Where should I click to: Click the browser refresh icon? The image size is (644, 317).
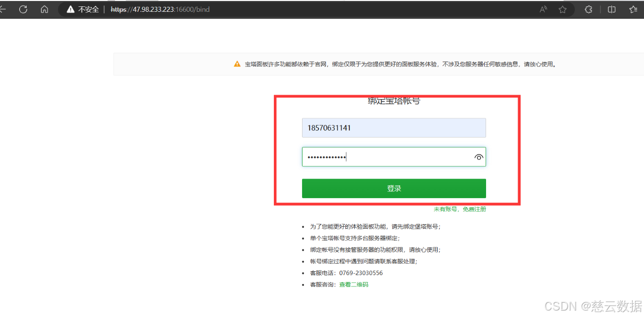tap(23, 9)
